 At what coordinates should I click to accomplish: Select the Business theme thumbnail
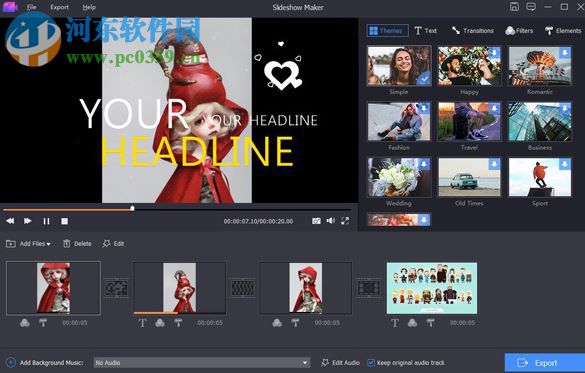click(x=540, y=122)
